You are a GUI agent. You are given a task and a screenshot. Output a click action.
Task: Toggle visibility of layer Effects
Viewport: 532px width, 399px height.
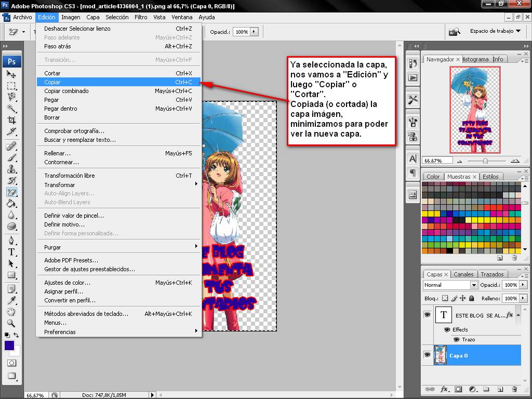click(x=447, y=329)
